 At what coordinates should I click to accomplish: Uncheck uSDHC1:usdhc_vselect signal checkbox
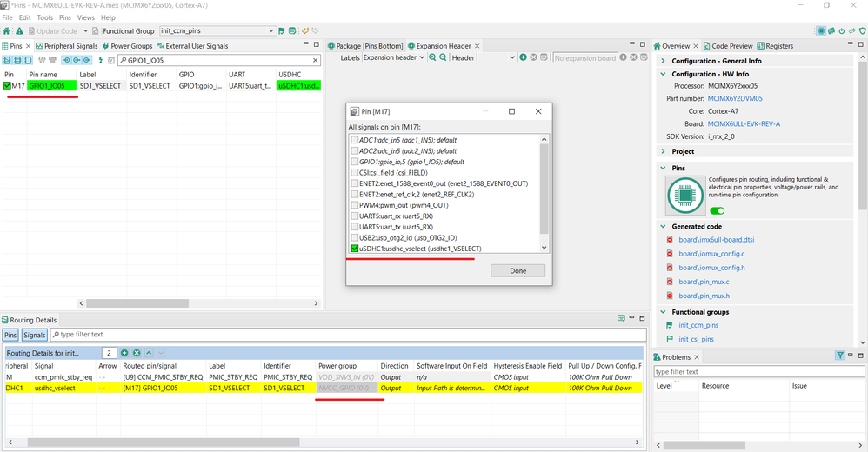tap(354, 249)
